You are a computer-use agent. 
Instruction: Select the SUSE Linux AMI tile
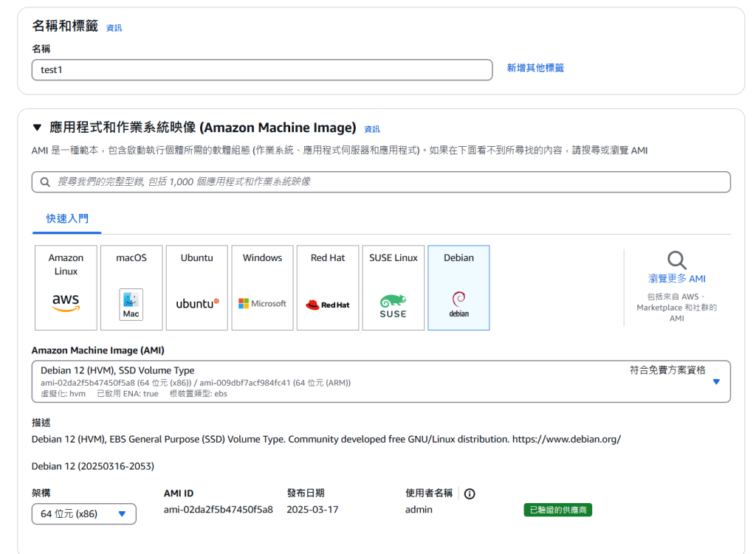(393, 288)
